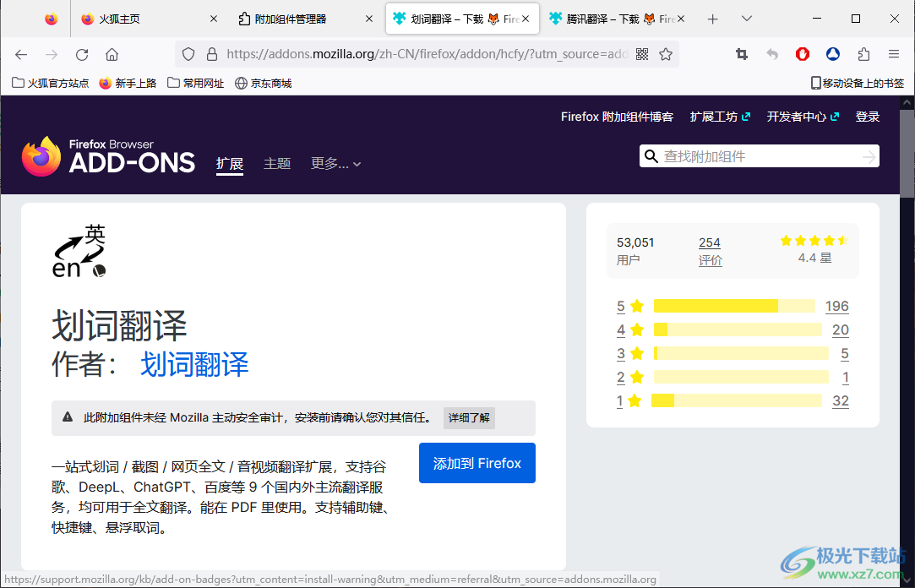Viewport: 915px width, 588px height.
Task: Click the 1 star rating bar
Action: click(737, 400)
